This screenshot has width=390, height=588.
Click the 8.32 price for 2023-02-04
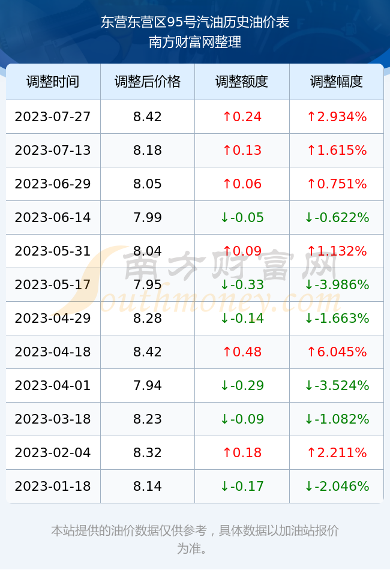148,452
